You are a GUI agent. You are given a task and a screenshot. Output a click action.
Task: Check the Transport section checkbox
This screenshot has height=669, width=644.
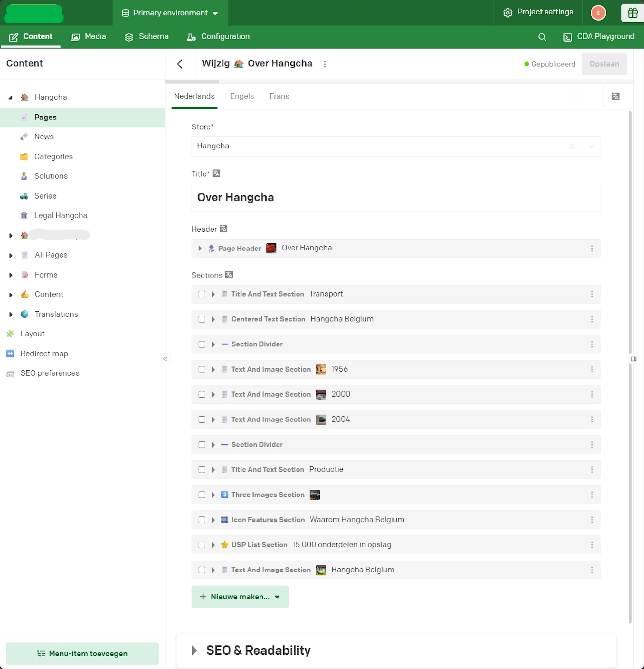202,294
